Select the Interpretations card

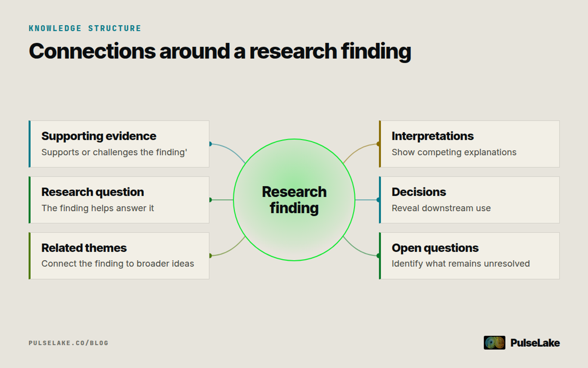pyautogui.click(x=469, y=144)
